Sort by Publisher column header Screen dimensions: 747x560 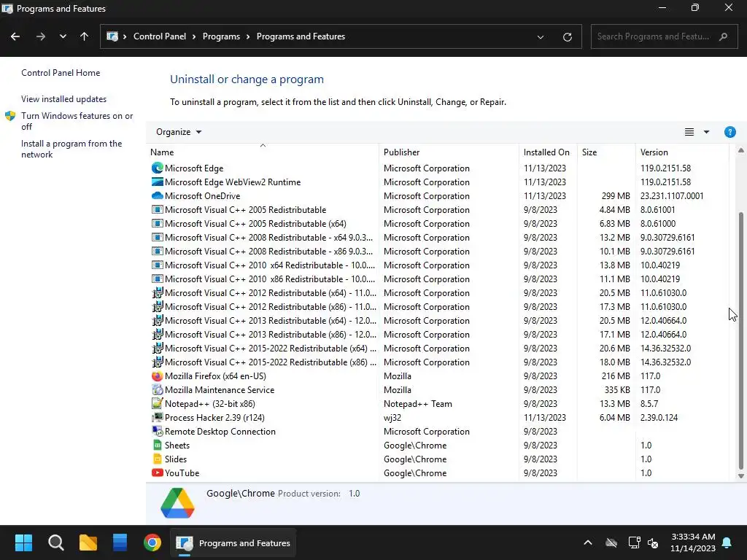click(x=449, y=152)
